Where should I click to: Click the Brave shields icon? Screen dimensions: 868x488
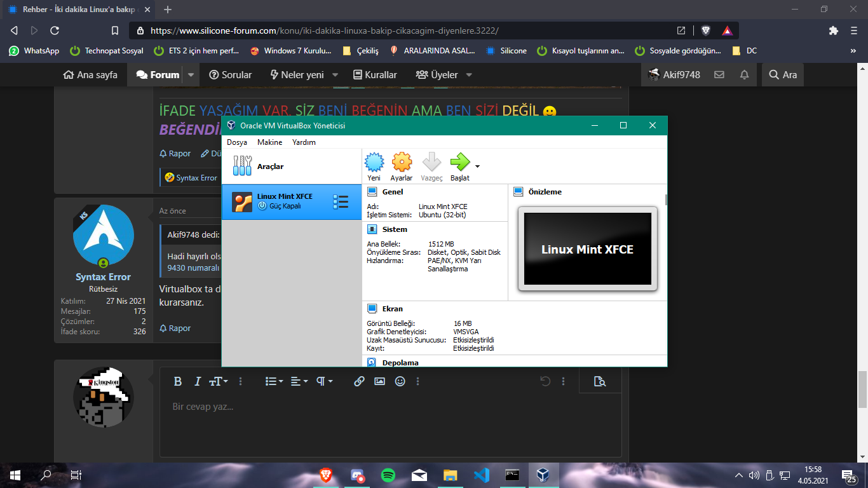point(706,30)
